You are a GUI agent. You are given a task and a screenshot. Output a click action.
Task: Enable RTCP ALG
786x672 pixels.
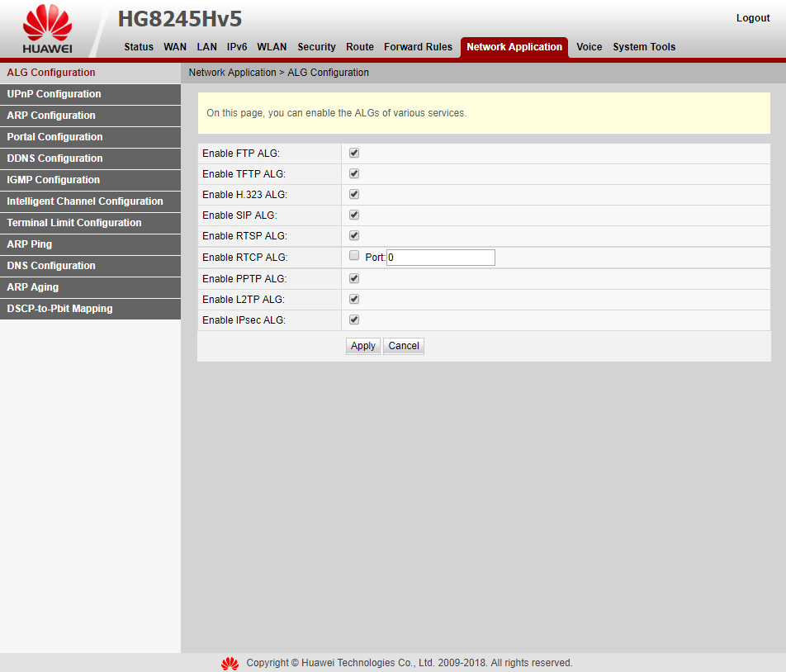(353, 255)
